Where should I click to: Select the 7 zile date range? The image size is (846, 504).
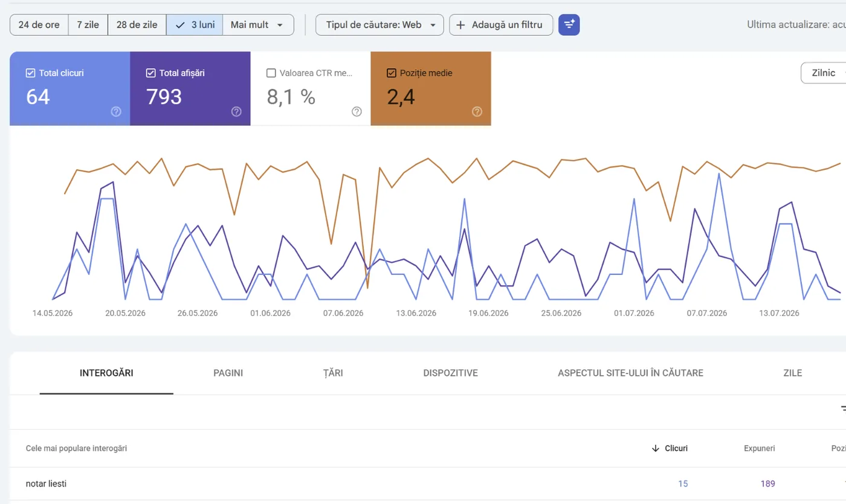click(x=88, y=25)
